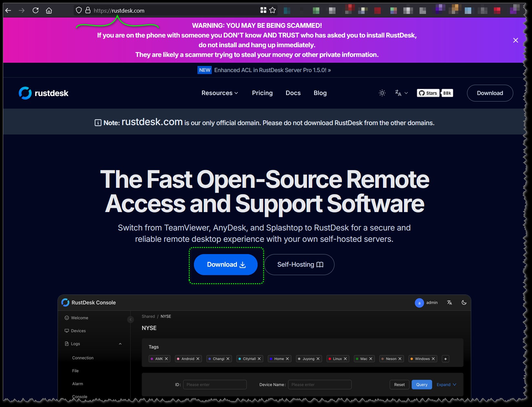The image size is (532, 407).
Task: Open the Resources dropdown
Action: pyautogui.click(x=220, y=93)
